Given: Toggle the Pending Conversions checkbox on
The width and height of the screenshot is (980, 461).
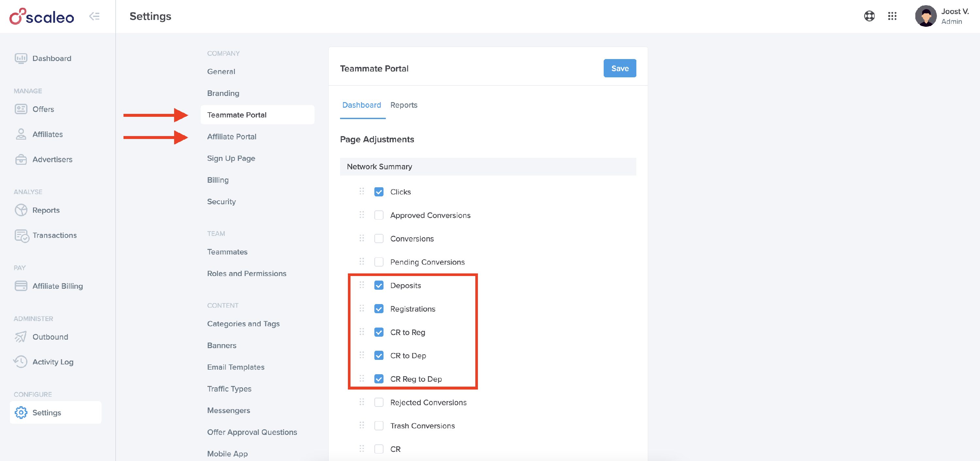Looking at the screenshot, I should click(379, 261).
